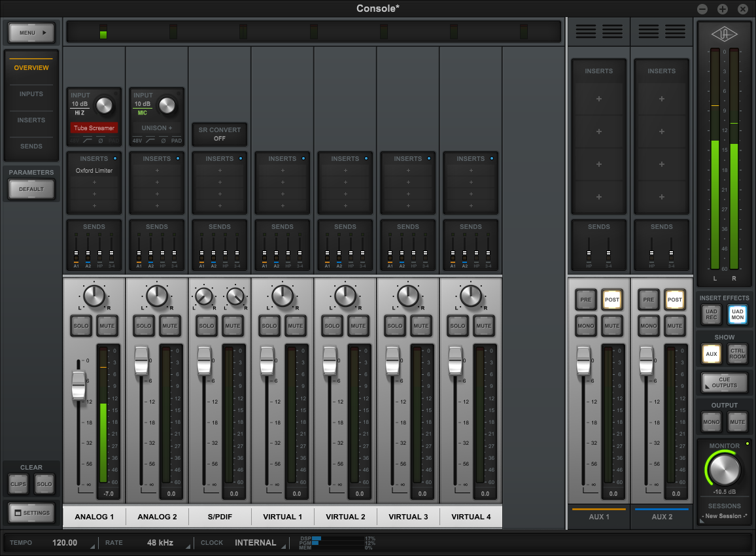Click Analog 1 inserts power indicator
This screenshot has height=556, width=756.
pyautogui.click(x=115, y=158)
